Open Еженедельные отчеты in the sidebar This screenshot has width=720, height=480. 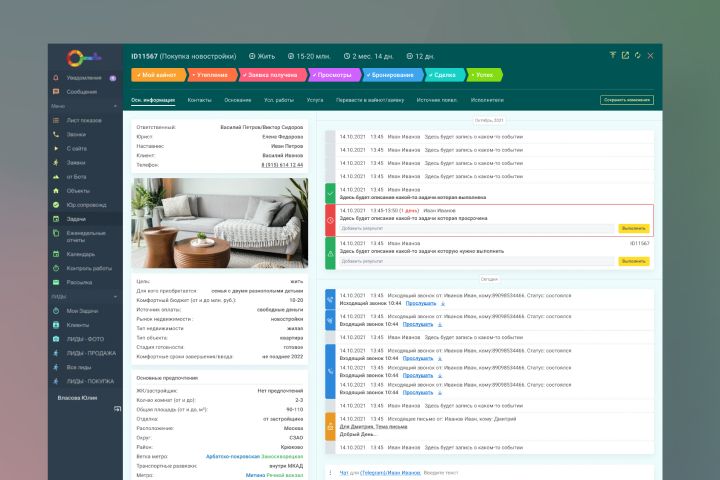[86, 237]
